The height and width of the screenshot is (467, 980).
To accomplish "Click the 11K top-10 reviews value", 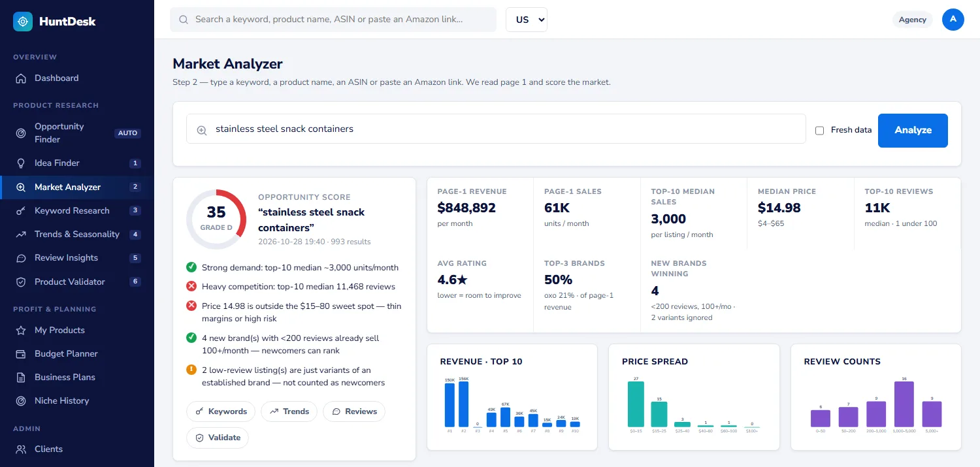I will 877,208.
